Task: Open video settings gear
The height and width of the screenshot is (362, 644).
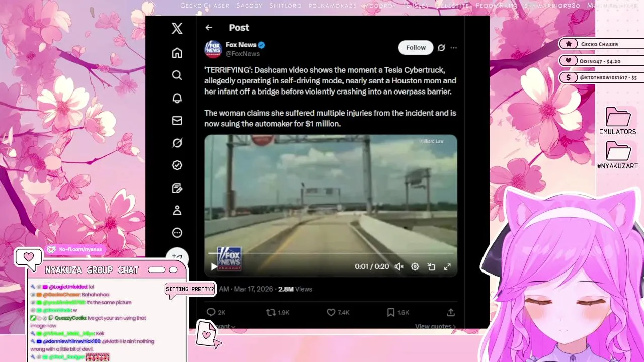Action: (415, 267)
